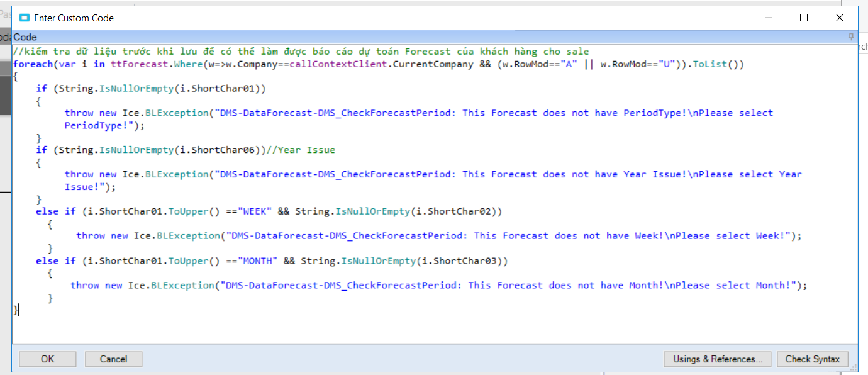
Task: Click '//Year Issue' comment
Action: 301,150
